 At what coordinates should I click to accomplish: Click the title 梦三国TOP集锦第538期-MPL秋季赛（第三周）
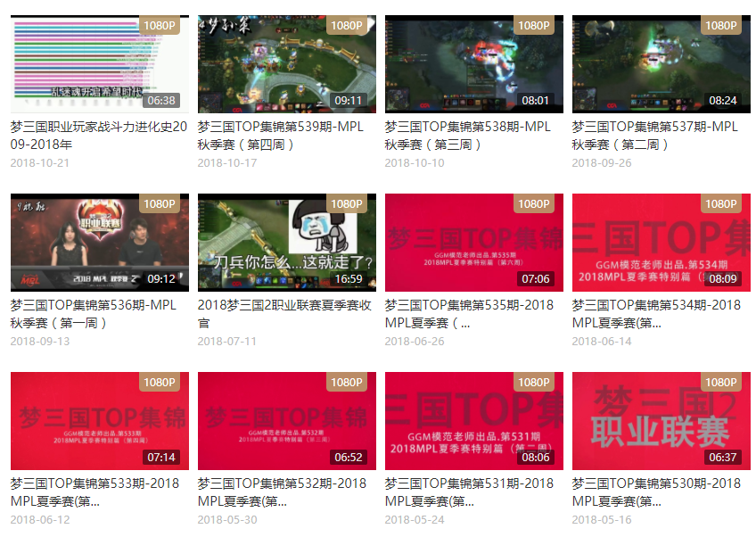[468, 136]
